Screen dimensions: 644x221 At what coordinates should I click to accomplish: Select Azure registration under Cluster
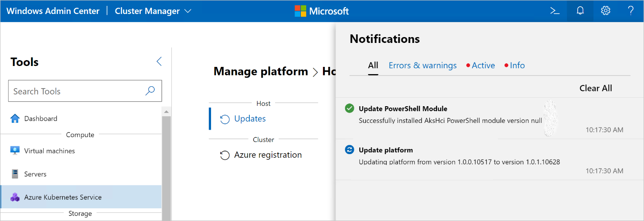pos(268,155)
